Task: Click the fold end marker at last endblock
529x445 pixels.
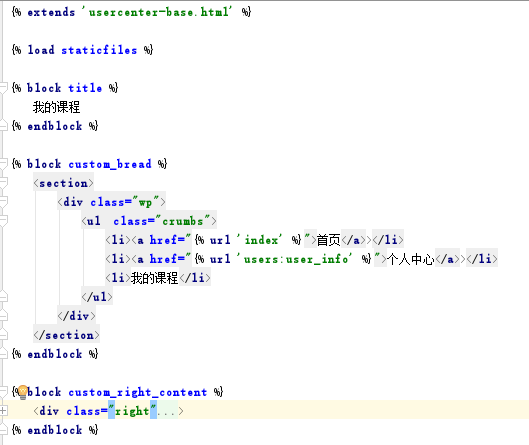Action: click(x=3, y=430)
